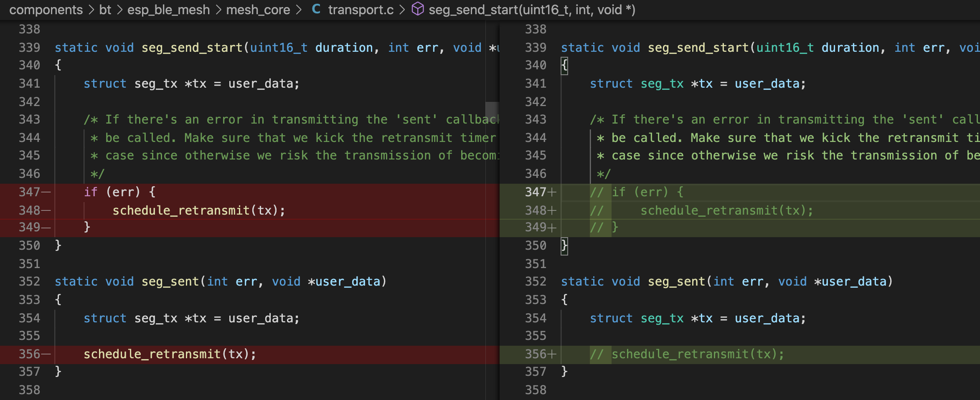Click 'if (err) {' in left deleted line
Image resolution: width=980 pixels, height=400 pixels.
pos(120,192)
